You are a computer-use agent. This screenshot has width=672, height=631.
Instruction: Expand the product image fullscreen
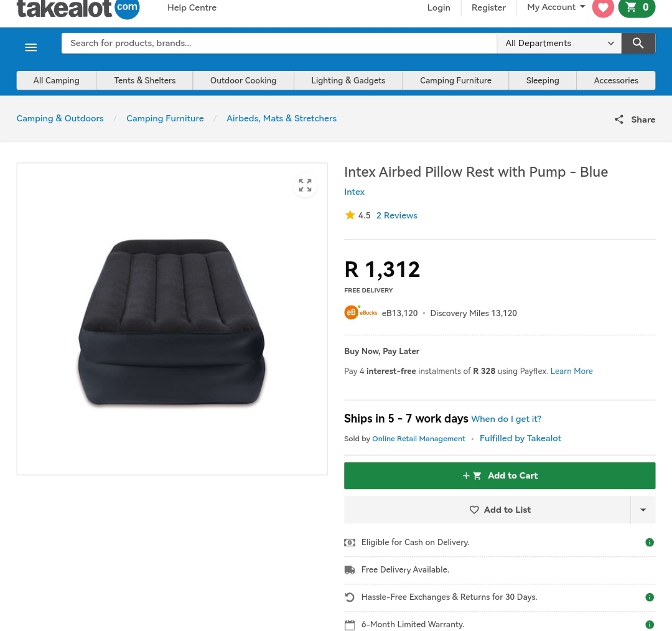[x=305, y=185]
